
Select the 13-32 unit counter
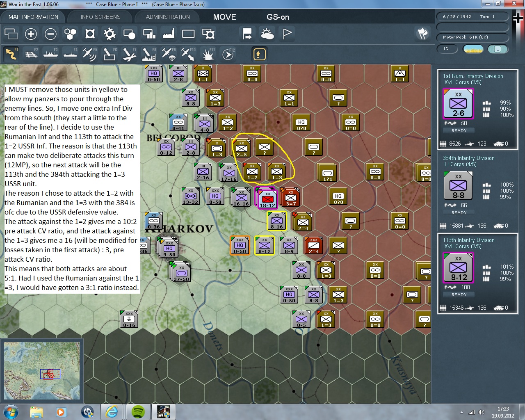pos(191,196)
